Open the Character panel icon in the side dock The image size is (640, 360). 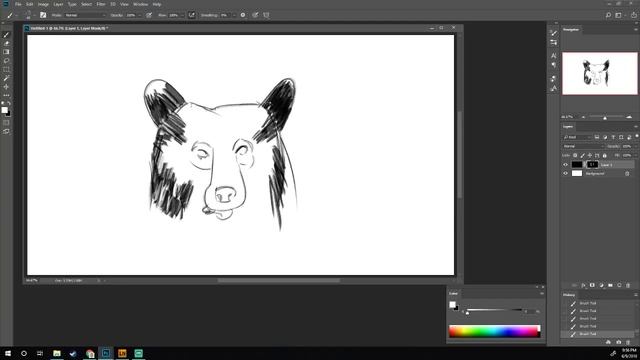click(x=553, y=56)
